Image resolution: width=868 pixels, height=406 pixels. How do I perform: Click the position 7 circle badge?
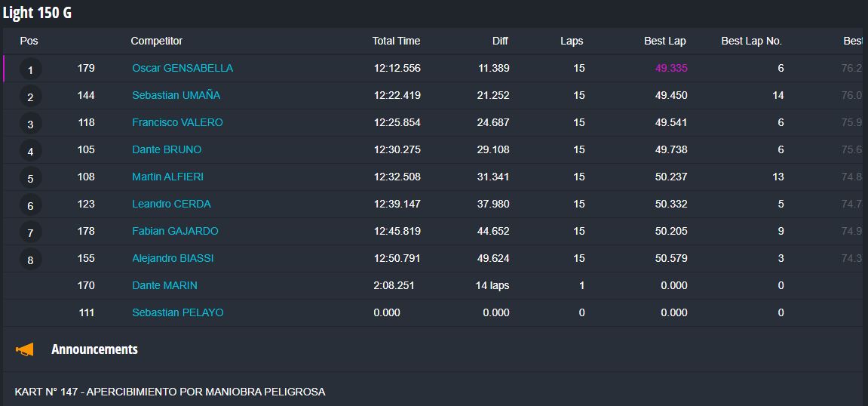tap(30, 233)
